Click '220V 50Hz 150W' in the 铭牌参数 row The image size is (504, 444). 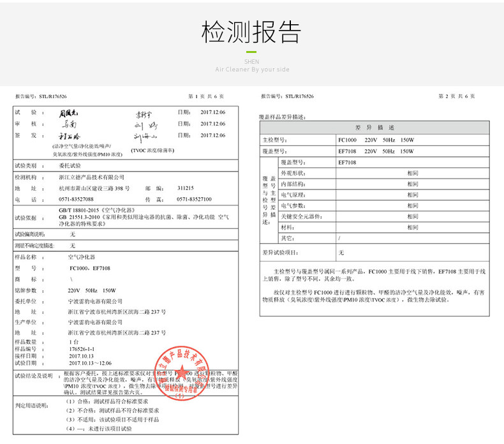92,291
